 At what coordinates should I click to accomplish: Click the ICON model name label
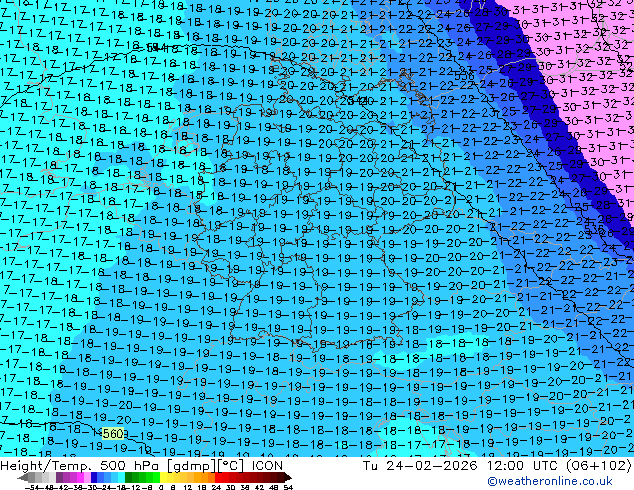267,466
